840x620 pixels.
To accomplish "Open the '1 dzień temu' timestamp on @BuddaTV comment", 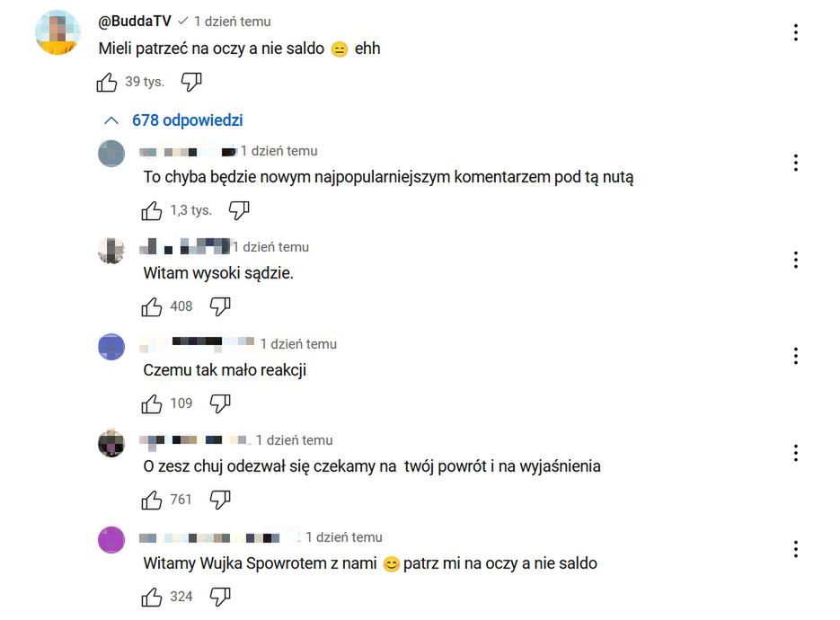I will point(232,21).
